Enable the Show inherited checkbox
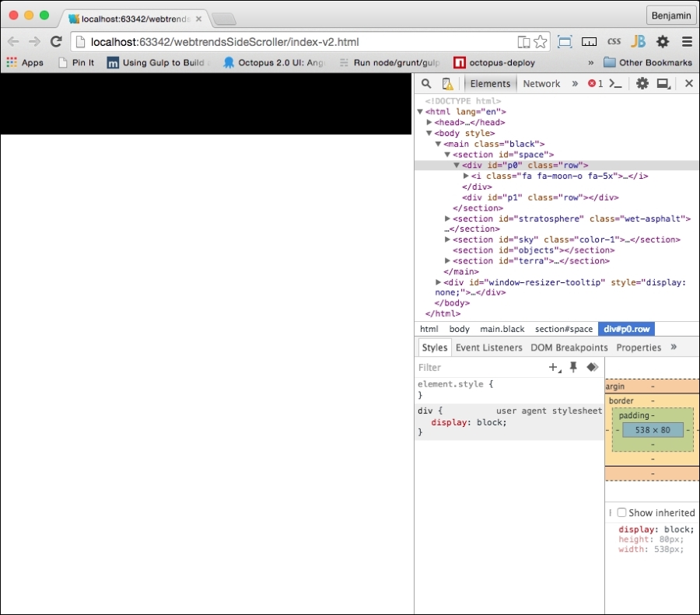 click(x=621, y=513)
